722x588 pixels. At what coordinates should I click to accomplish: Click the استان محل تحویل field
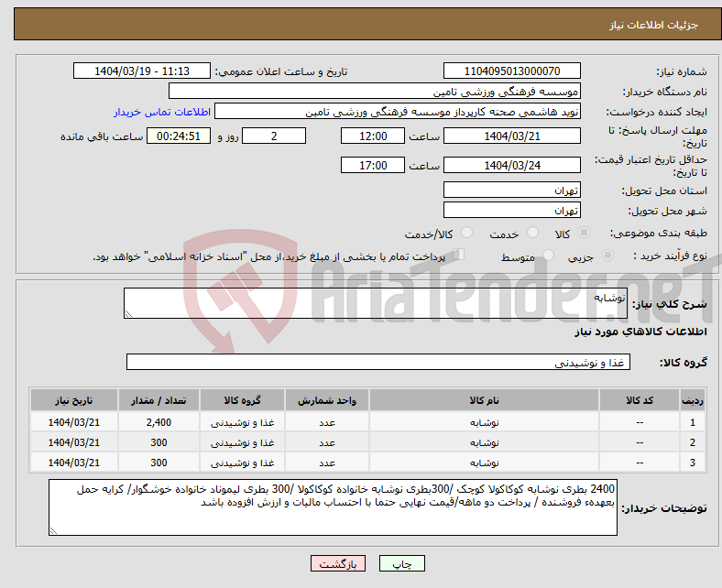(512, 191)
